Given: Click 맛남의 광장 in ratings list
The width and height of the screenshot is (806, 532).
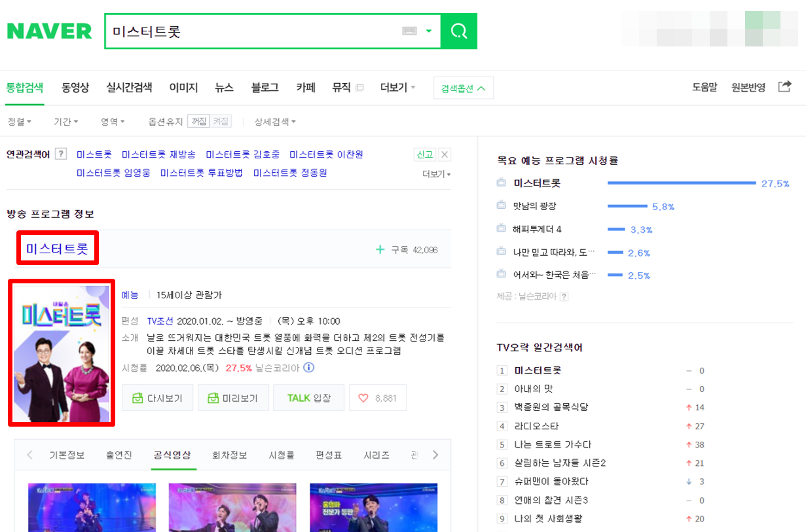Looking at the screenshot, I should pyautogui.click(x=535, y=206).
